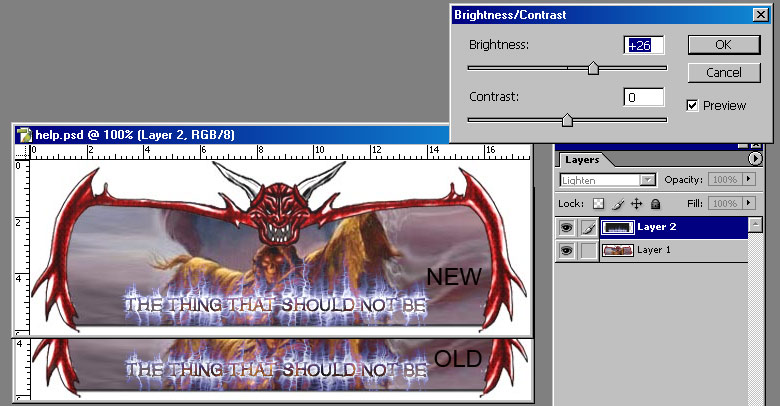Image resolution: width=780 pixels, height=406 pixels.
Task: Click the empty link box beside Layer 1
Action: coord(587,250)
